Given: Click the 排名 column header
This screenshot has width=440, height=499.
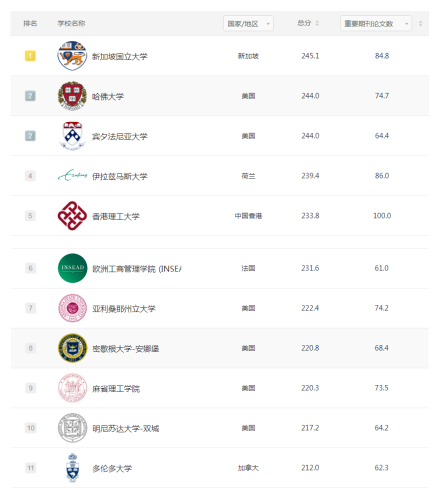Looking at the screenshot, I should (x=30, y=23).
